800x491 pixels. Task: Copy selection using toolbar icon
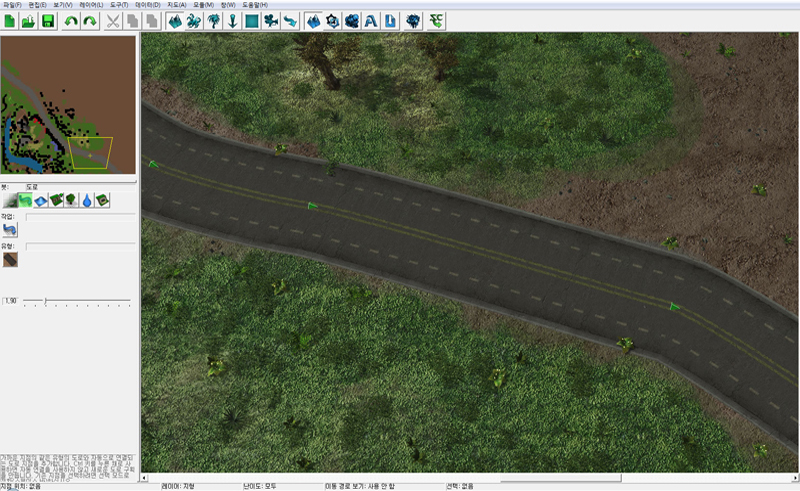click(x=132, y=21)
